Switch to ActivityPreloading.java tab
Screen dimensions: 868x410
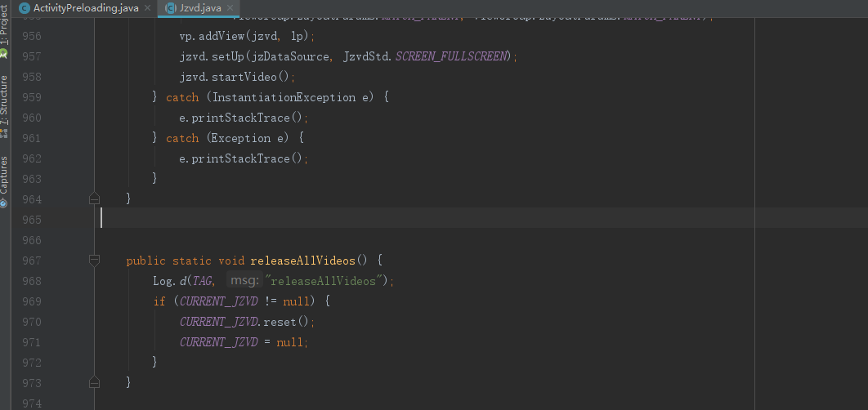point(85,7)
